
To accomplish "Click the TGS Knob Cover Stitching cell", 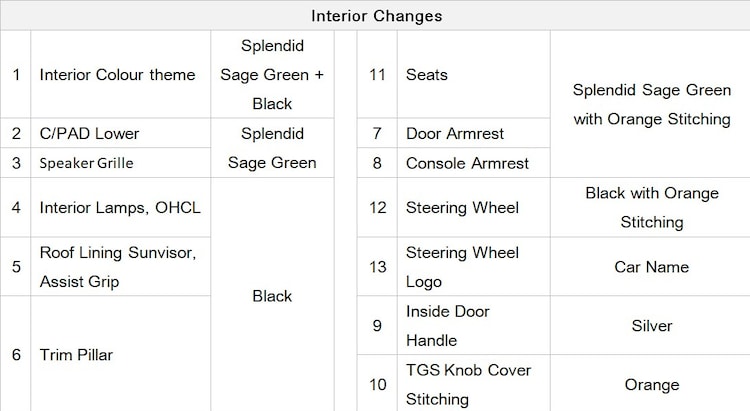I will [468, 385].
